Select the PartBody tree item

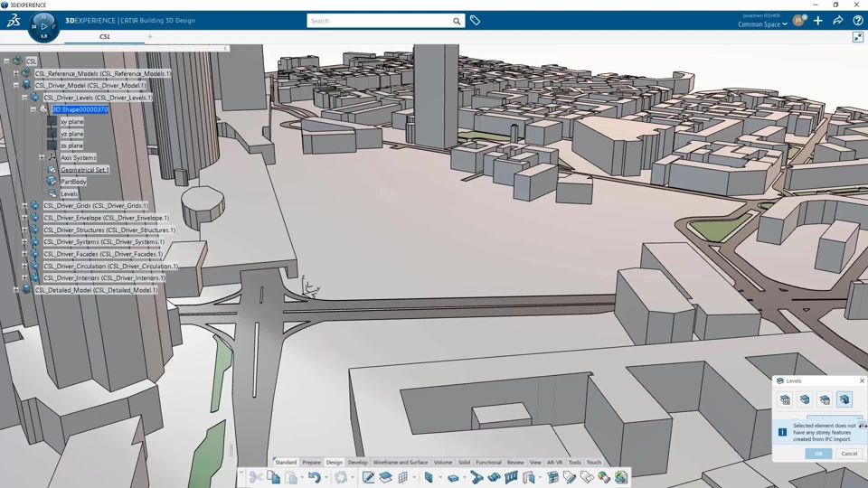[x=73, y=182]
